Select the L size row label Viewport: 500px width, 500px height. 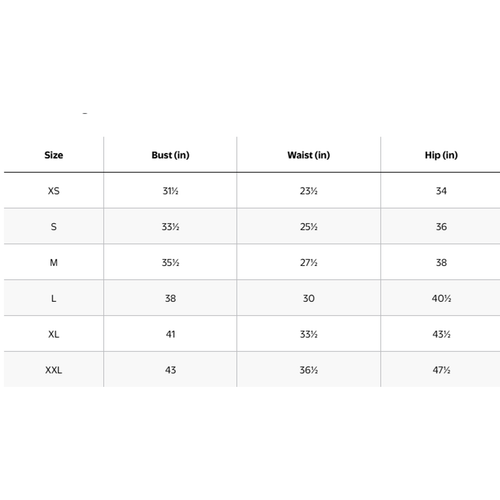tap(54, 298)
